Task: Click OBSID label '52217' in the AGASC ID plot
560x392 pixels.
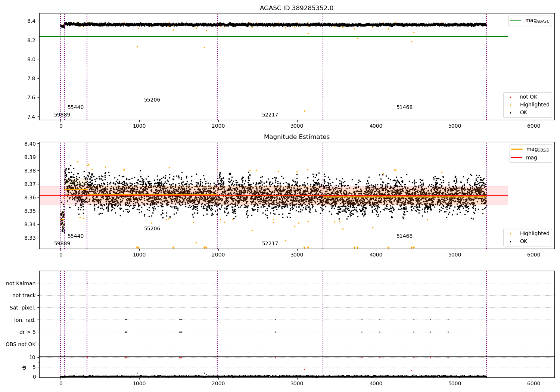Action: coord(270,115)
